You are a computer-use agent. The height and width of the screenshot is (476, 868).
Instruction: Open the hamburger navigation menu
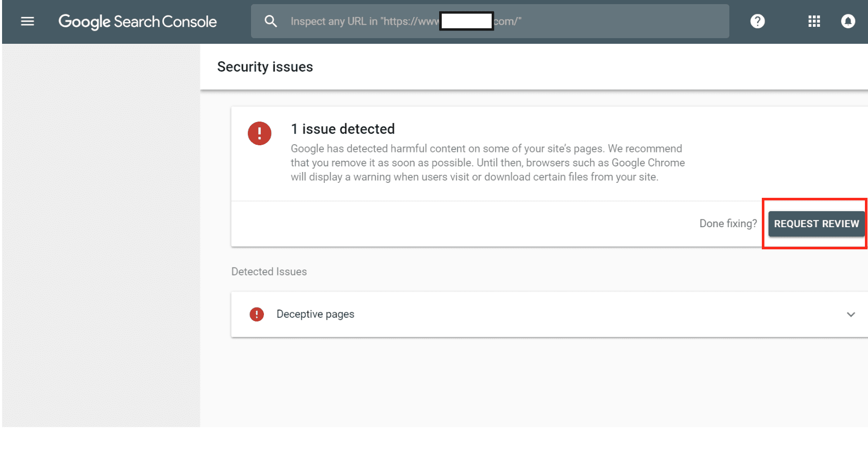pyautogui.click(x=27, y=21)
